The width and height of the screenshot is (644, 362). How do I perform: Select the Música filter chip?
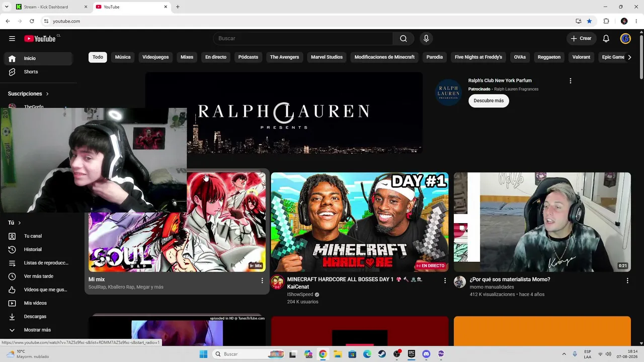123,57
